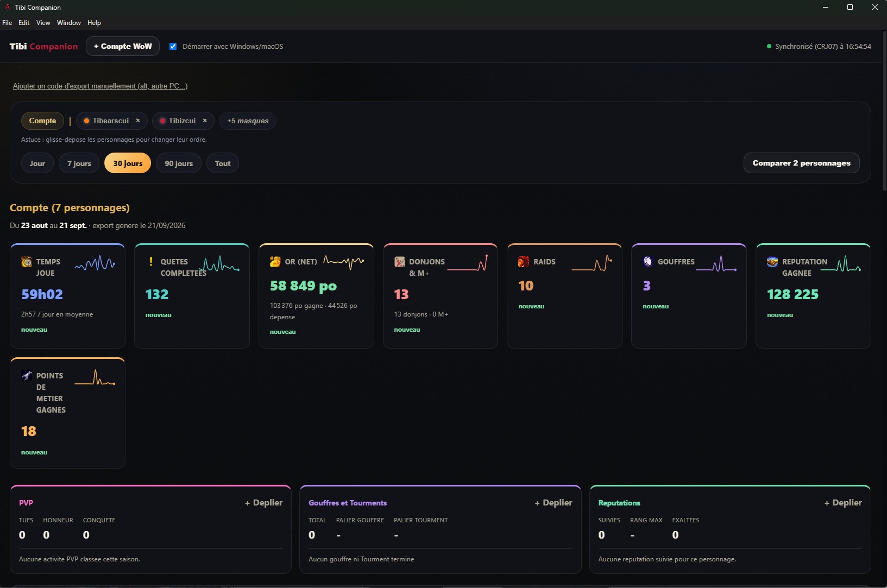Click the Donjons & M+ icon
The image size is (887, 588).
coord(400,262)
